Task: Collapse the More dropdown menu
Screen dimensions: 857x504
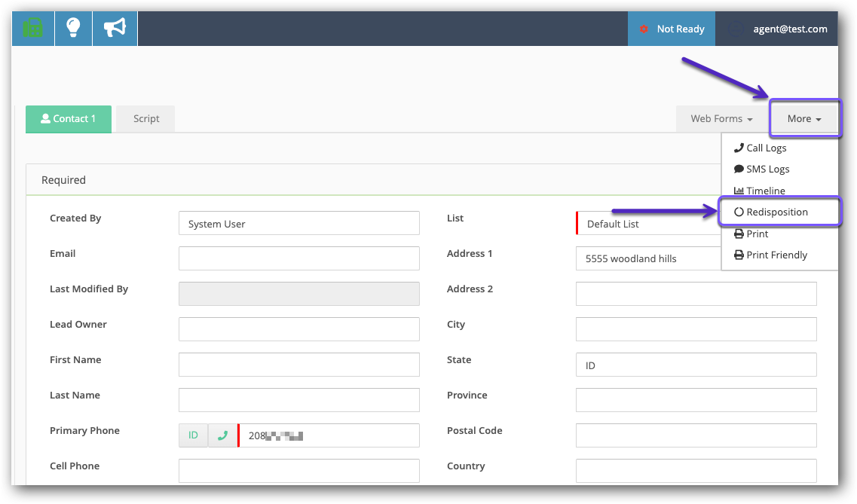Action: click(x=803, y=119)
